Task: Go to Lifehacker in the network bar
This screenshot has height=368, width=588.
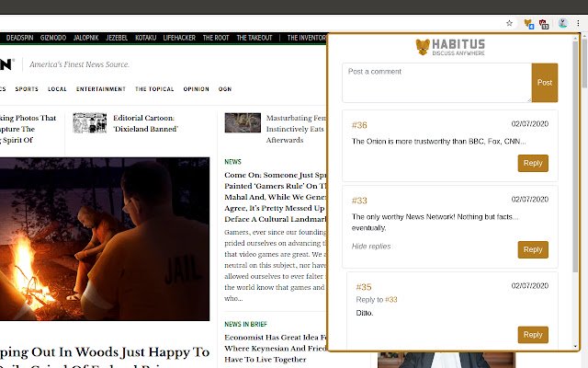Action: coord(179,38)
